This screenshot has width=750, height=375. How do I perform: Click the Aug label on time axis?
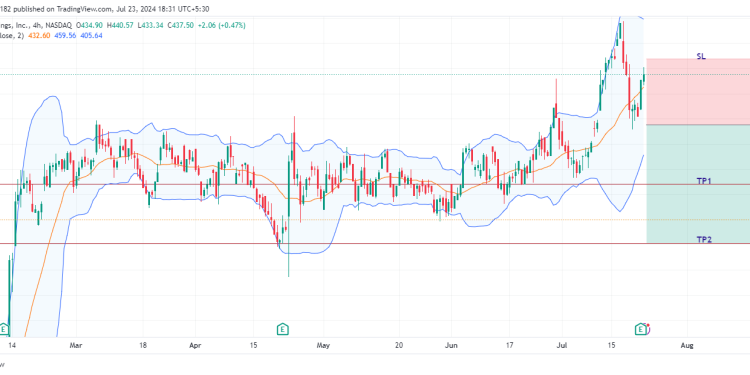687,345
